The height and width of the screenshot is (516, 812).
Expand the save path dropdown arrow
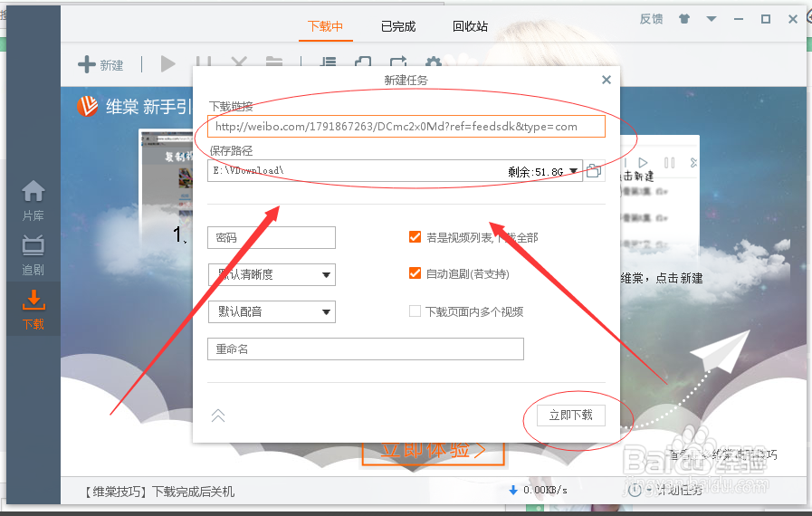point(574,171)
